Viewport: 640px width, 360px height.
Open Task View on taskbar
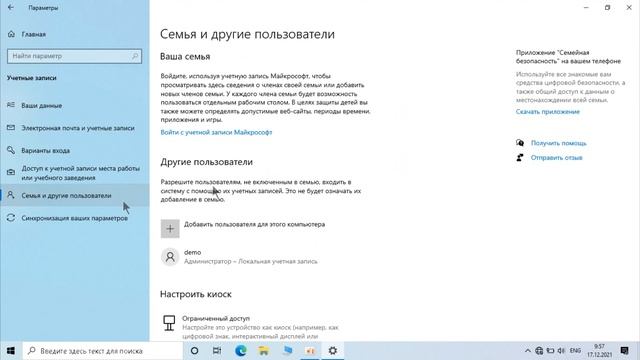pyautogui.click(x=217, y=351)
